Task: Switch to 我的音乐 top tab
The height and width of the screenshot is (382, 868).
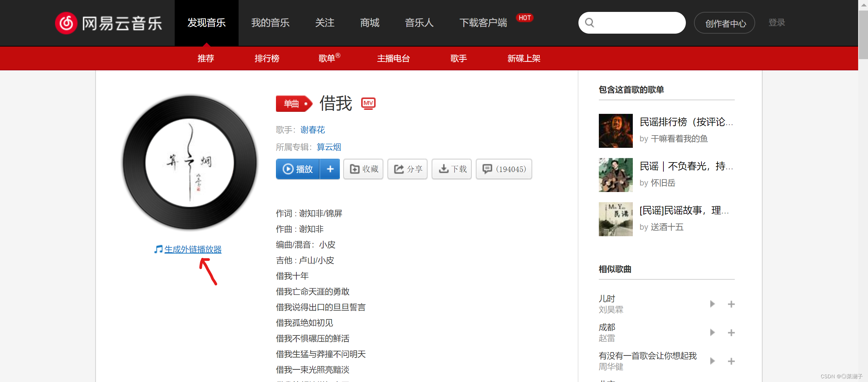Action: coord(270,23)
